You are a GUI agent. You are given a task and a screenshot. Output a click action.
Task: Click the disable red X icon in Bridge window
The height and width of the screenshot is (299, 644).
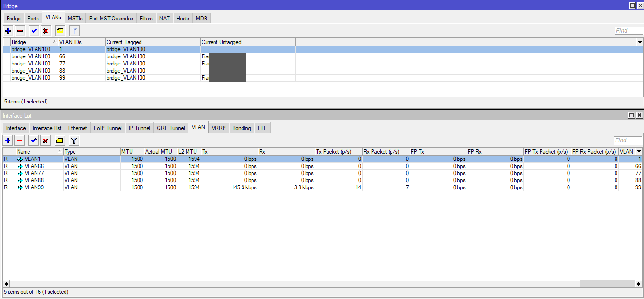click(x=46, y=31)
